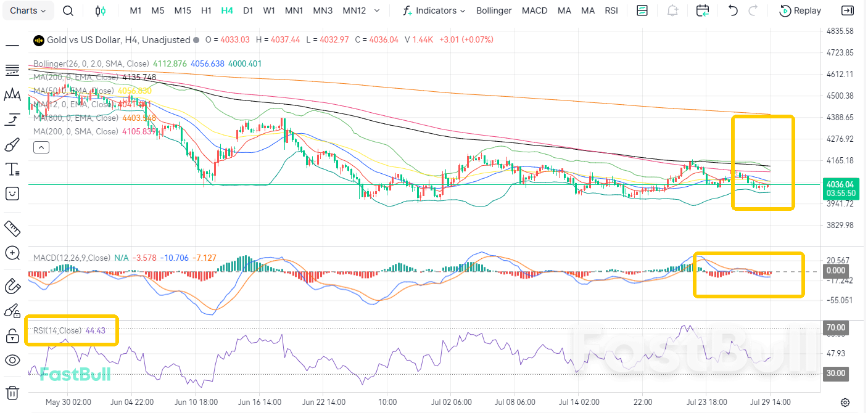Add the RSI indicator shortcut
Screen dimensions: 868x413
click(x=611, y=10)
